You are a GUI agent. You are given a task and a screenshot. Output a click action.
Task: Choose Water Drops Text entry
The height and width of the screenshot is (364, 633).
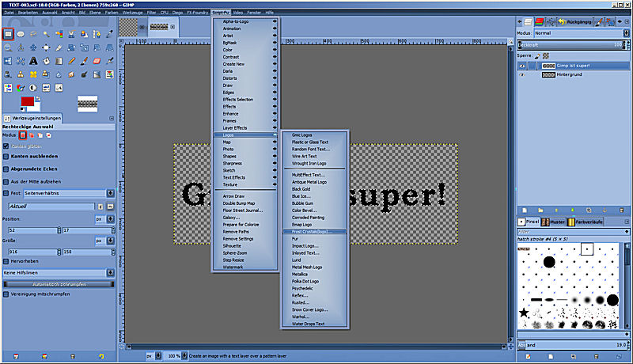(x=314, y=324)
